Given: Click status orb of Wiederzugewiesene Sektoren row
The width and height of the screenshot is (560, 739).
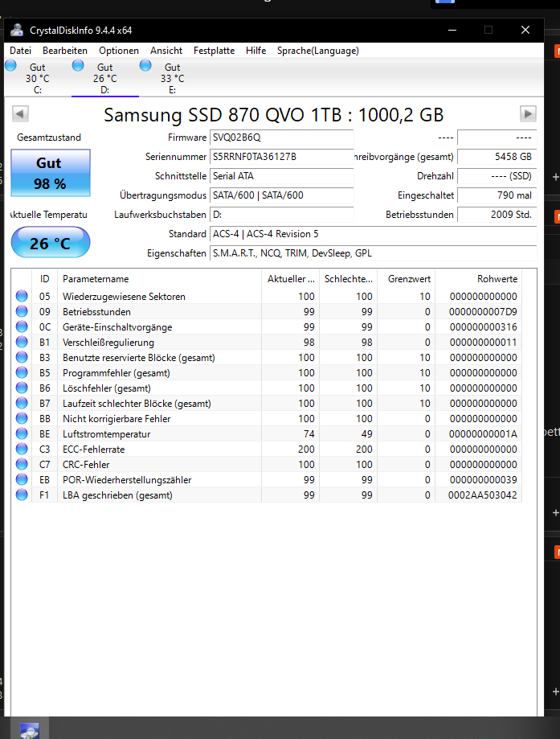Looking at the screenshot, I should point(22,296).
